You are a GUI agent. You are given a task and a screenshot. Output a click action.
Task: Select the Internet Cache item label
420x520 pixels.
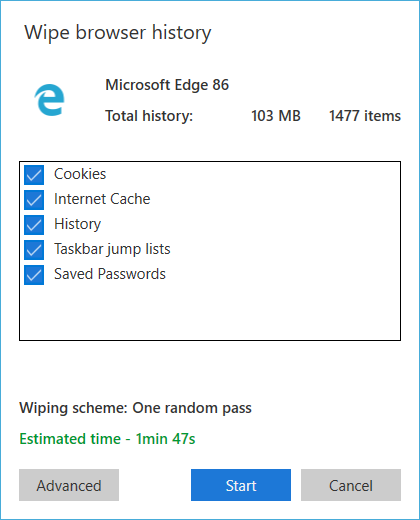point(102,199)
